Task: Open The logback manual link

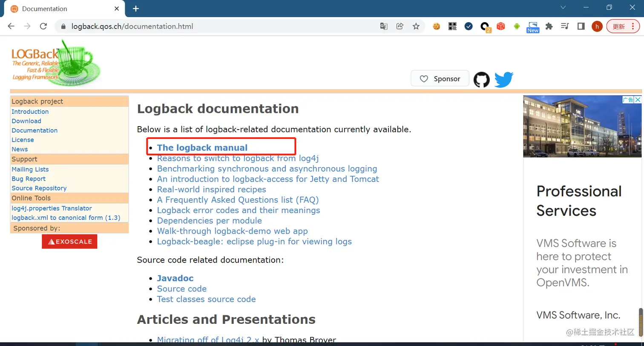Action: 202,147
